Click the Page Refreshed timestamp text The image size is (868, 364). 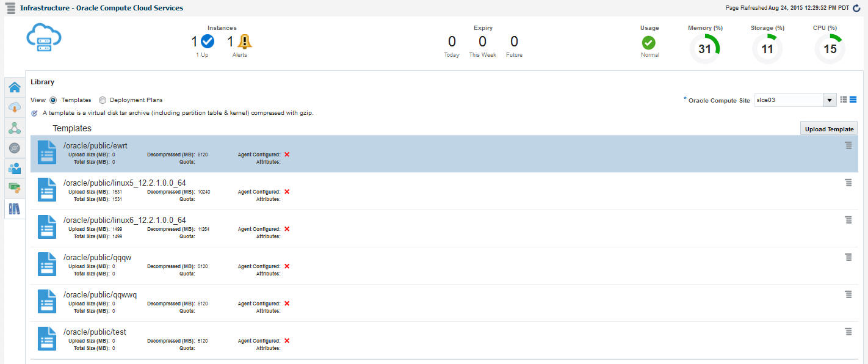click(789, 8)
